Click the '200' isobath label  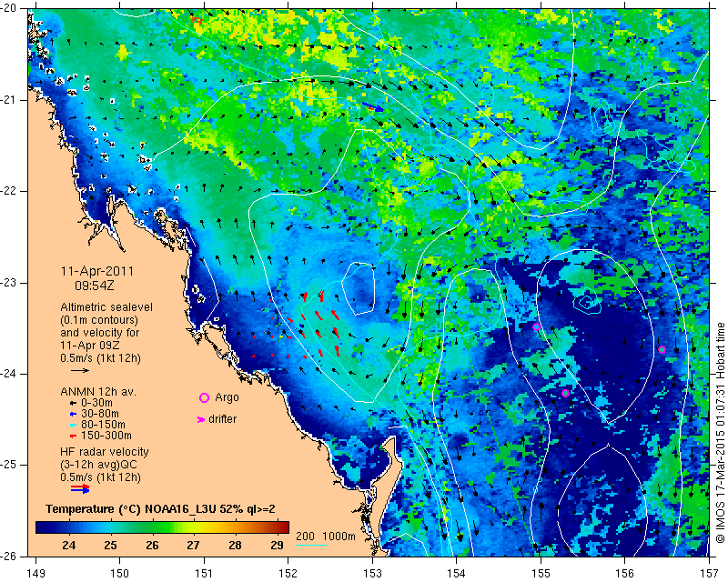[x=305, y=537]
